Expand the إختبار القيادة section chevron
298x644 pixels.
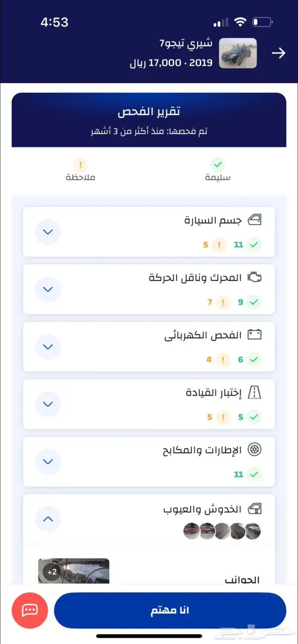coord(48,404)
